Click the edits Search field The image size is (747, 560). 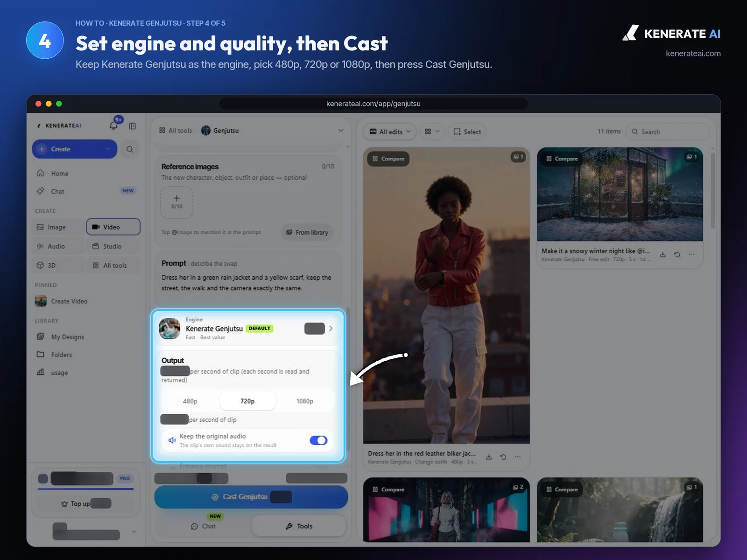tap(667, 132)
